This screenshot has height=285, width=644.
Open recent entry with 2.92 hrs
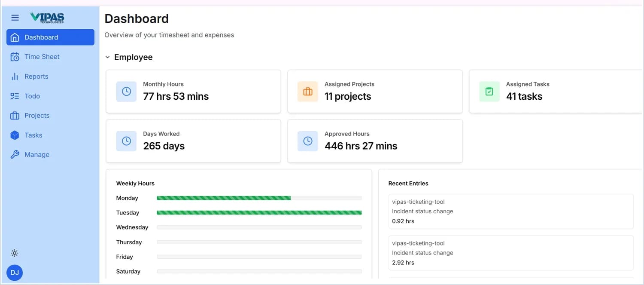(x=511, y=253)
